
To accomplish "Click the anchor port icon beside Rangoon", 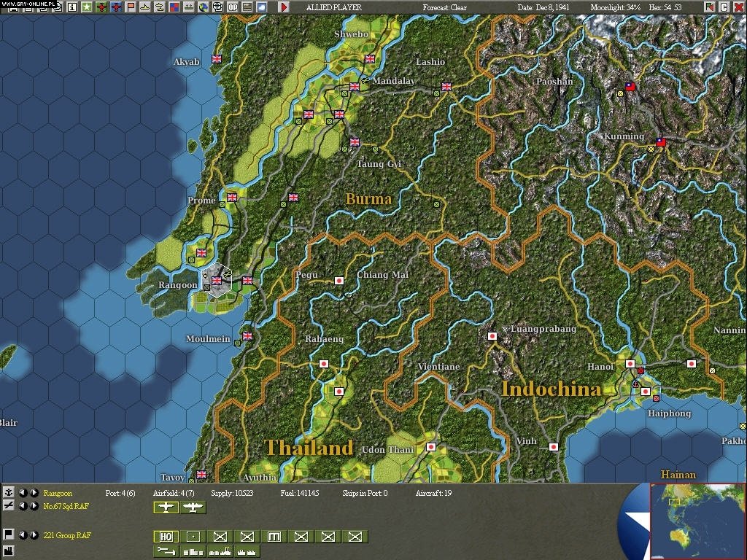I will (x=9, y=491).
